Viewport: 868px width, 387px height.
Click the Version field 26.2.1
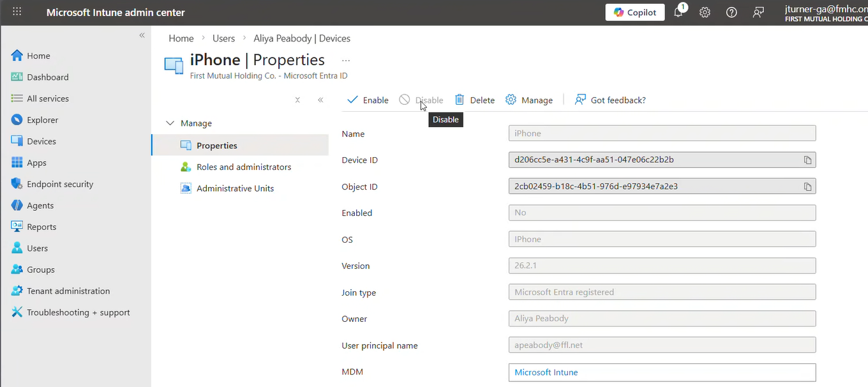(662, 266)
